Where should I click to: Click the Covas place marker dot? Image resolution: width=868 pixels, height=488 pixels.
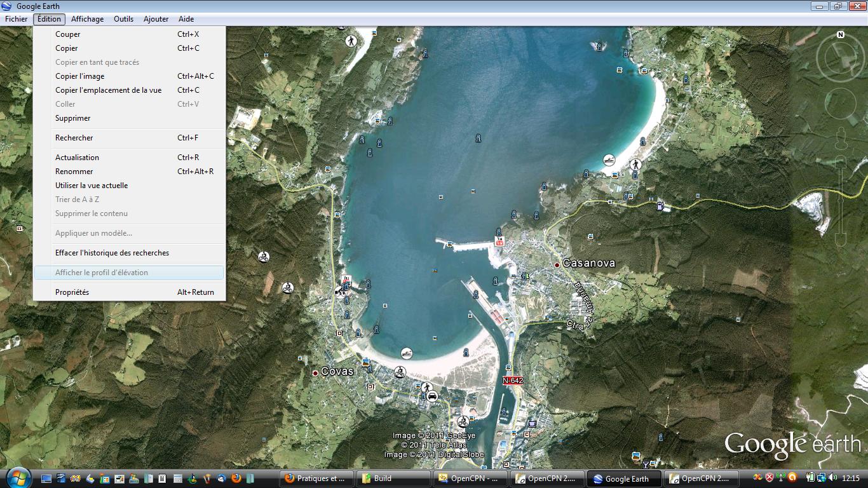[315, 373]
